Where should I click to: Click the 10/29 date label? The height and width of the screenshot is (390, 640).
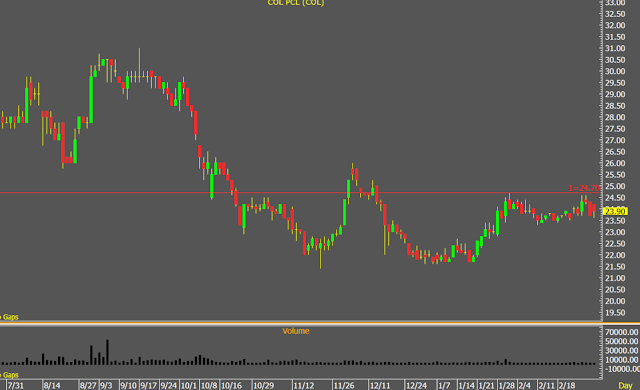coord(263,386)
